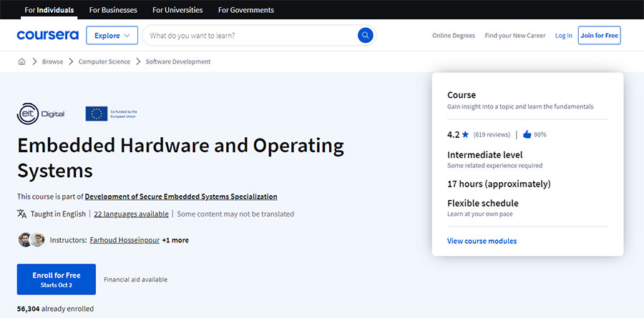Click the Enroll for Free button

coord(57,279)
